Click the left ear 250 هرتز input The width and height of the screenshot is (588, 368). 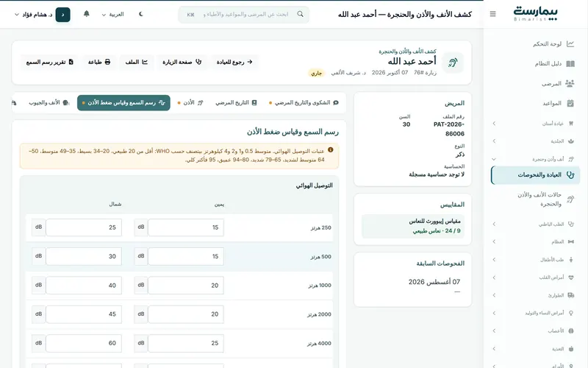(84, 227)
